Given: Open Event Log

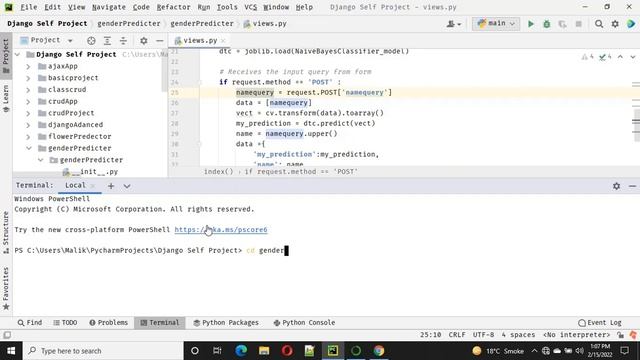Looking at the screenshot, I should coord(600,322).
